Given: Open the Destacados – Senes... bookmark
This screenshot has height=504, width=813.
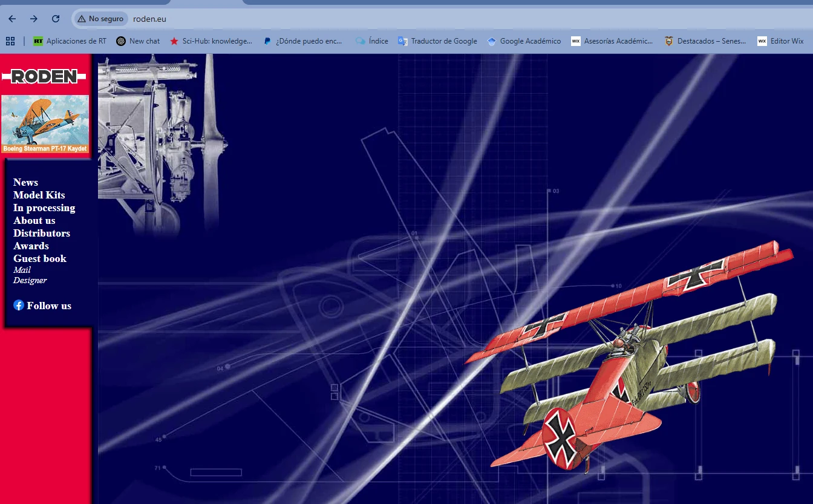Looking at the screenshot, I should (705, 41).
